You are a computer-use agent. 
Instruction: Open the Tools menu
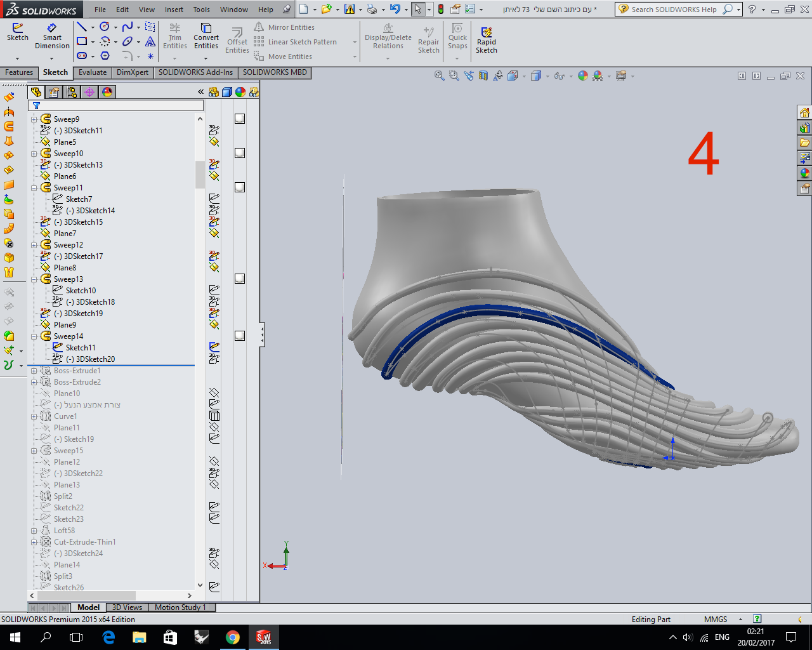coord(202,10)
